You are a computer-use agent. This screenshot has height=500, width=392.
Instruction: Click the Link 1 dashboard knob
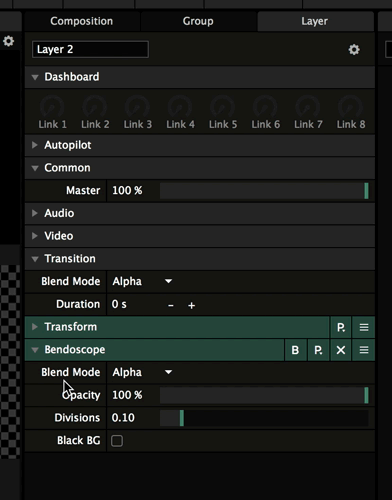pyautogui.click(x=52, y=107)
